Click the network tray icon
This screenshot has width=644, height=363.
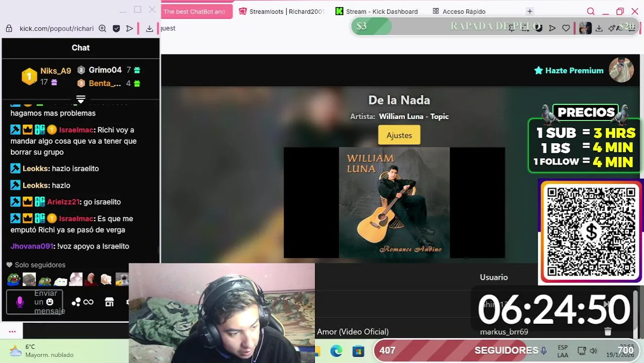[582, 351]
